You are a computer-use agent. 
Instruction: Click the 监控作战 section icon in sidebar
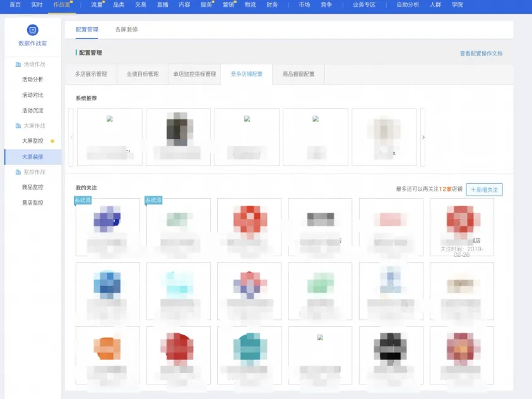pos(18,172)
